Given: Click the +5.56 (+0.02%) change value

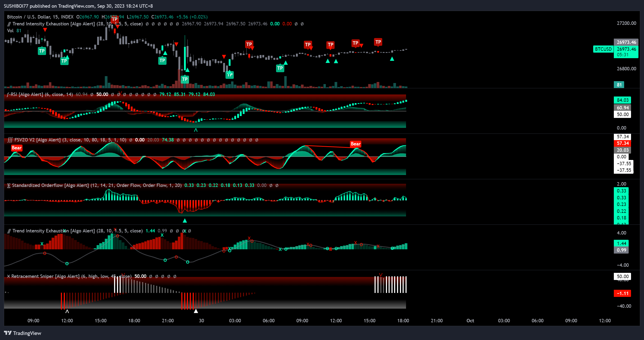Looking at the screenshot, I should [x=192, y=17].
